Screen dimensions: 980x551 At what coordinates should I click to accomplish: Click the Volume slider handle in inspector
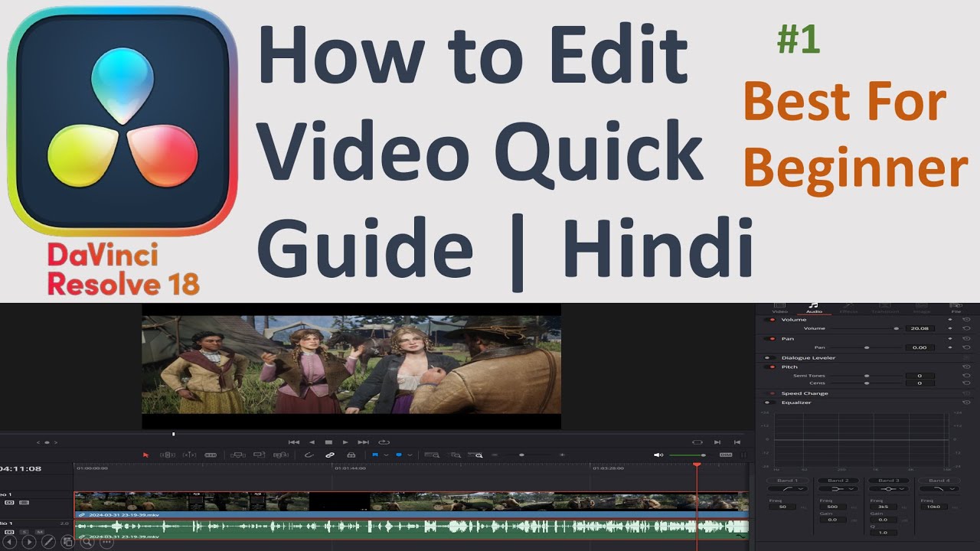tap(897, 328)
